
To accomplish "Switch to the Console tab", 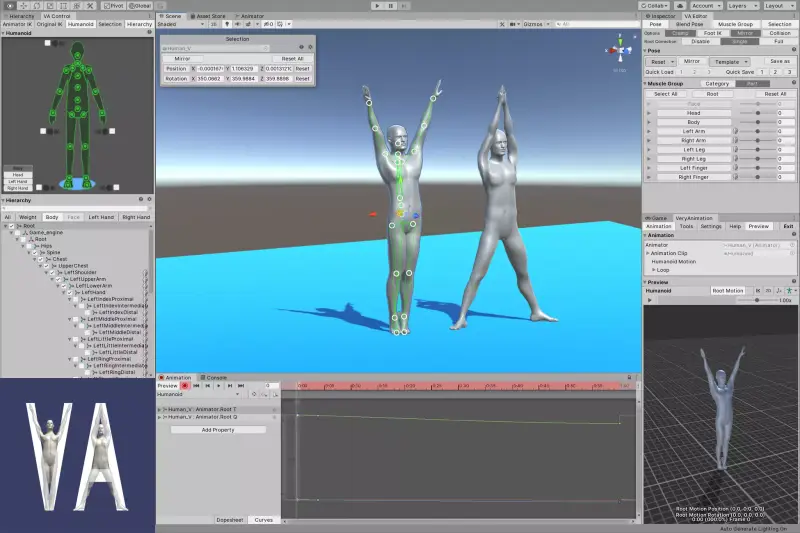I will 213,378.
